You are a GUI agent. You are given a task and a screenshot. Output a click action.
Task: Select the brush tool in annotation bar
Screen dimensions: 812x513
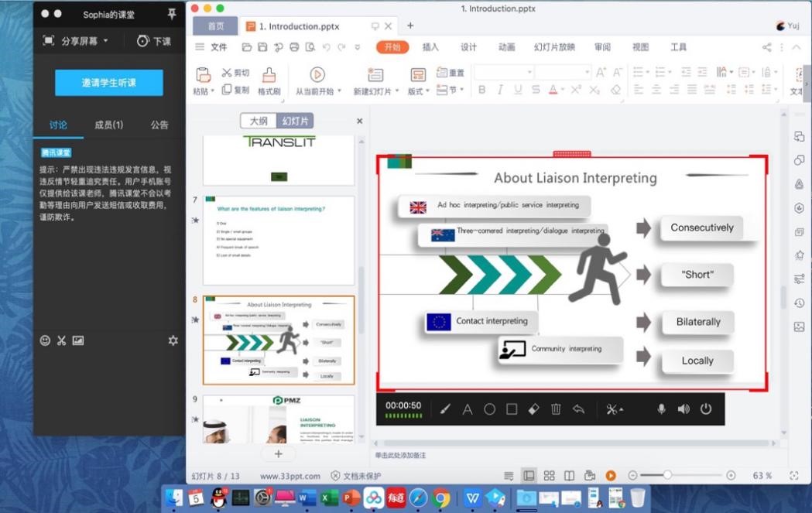click(x=445, y=409)
